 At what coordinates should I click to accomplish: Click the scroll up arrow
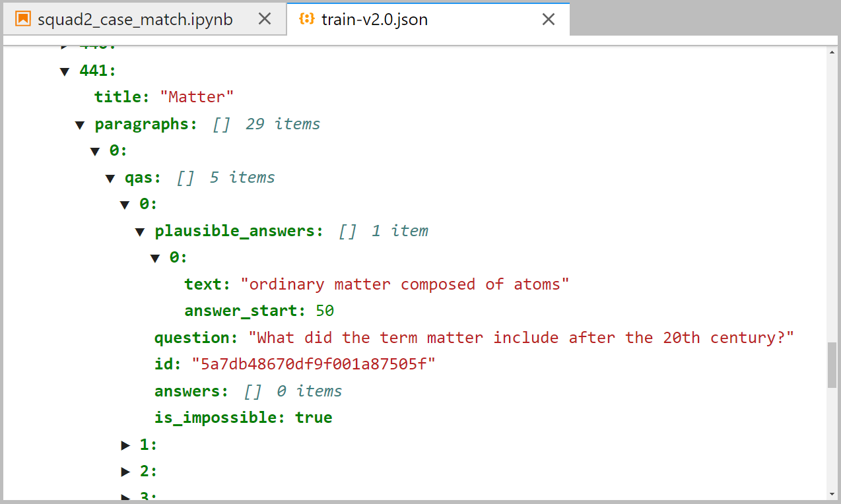832,51
